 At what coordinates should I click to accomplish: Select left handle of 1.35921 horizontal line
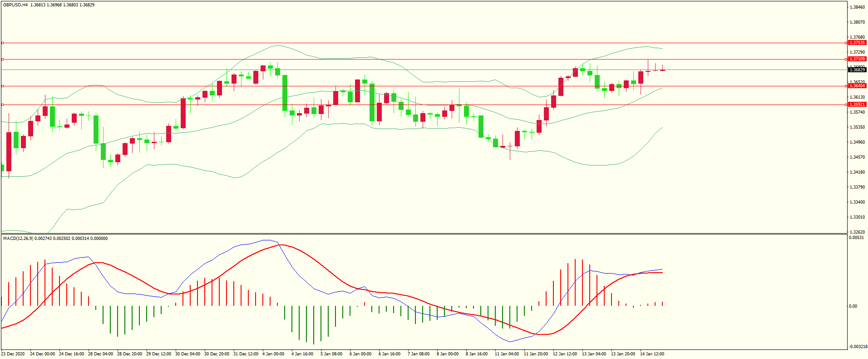coord(2,105)
